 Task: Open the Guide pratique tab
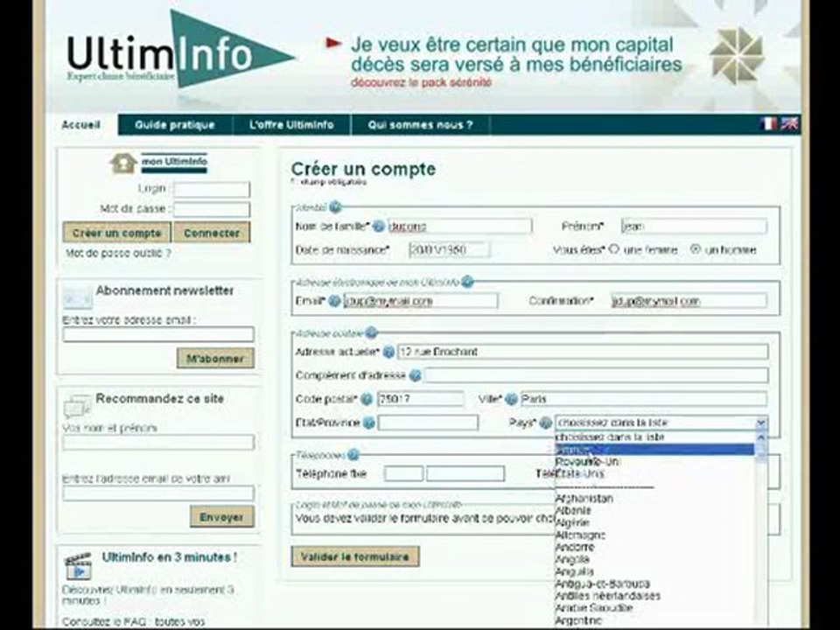175,125
